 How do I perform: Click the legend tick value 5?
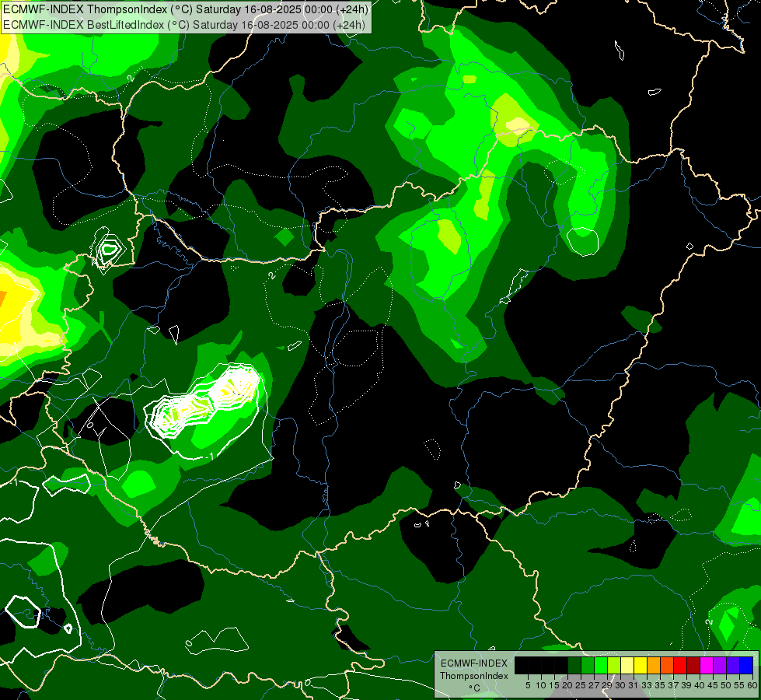(x=528, y=685)
